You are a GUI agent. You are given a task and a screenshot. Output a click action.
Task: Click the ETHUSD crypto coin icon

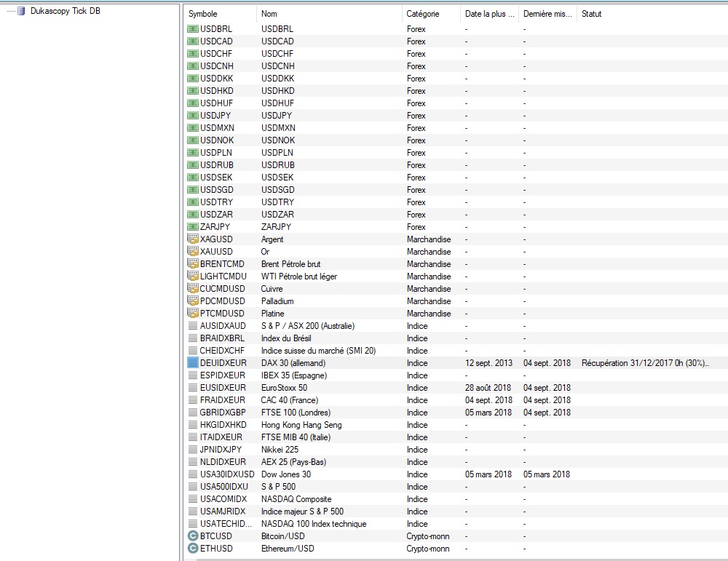tap(193, 549)
